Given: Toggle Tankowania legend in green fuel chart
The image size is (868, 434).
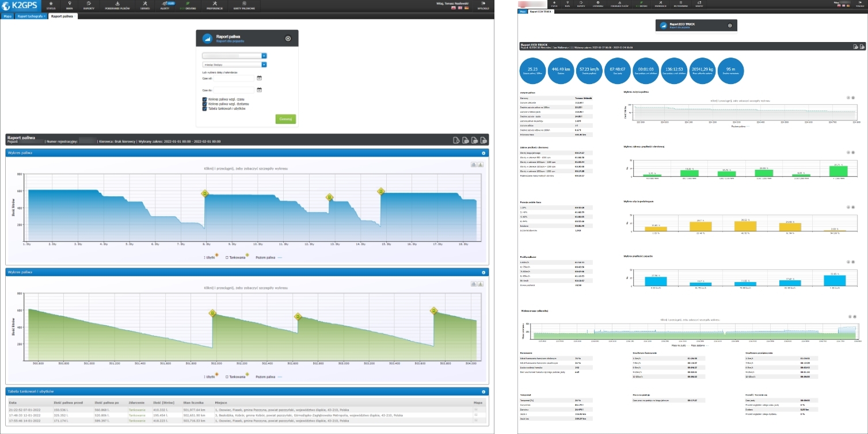Looking at the screenshot, I should pos(237,376).
